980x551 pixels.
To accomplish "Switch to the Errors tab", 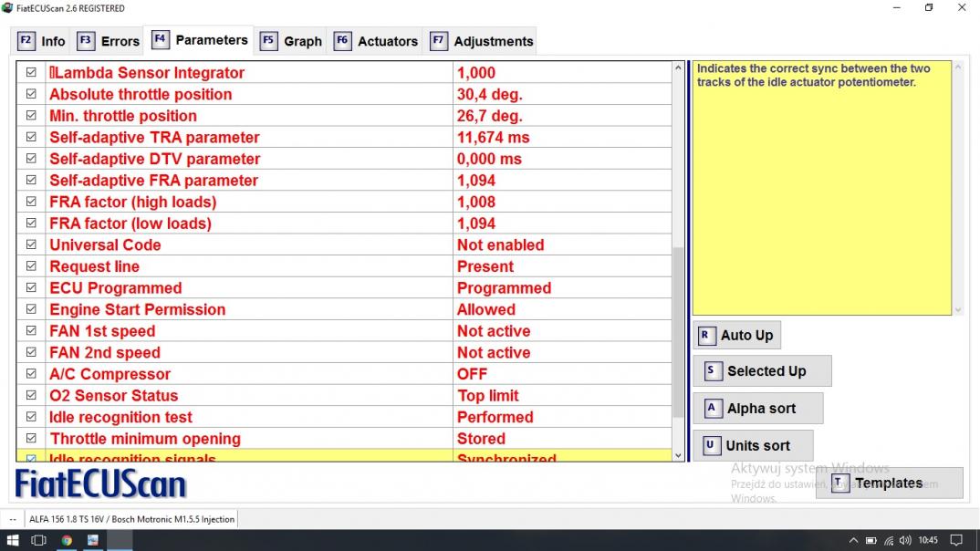I will tap(108, 41).
